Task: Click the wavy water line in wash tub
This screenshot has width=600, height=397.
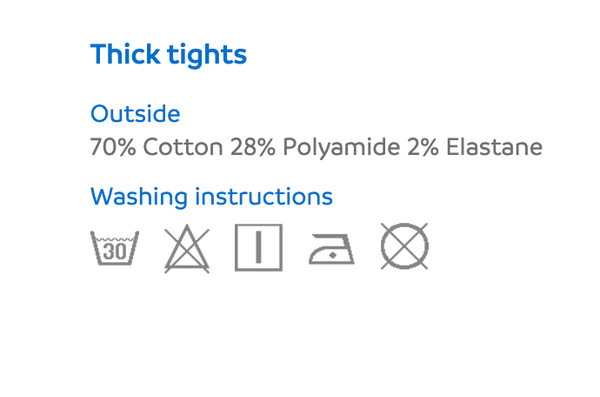Action: (114, 240)
